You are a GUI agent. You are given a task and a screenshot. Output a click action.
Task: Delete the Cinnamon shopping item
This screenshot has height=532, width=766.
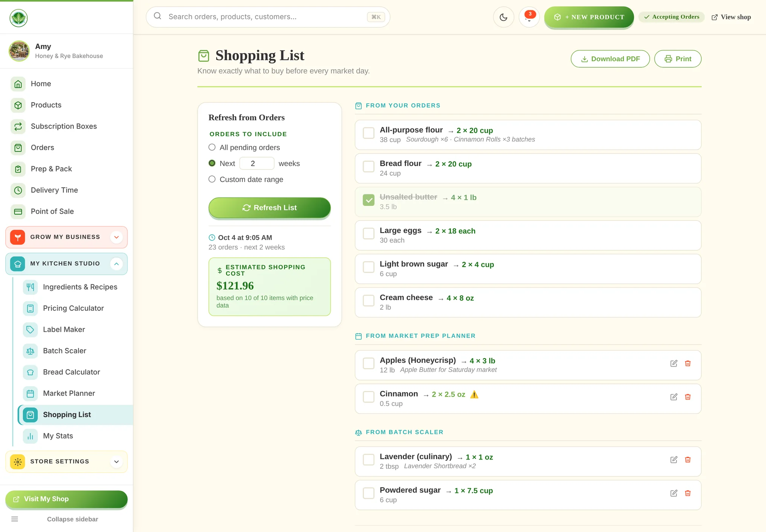point(687,397)
